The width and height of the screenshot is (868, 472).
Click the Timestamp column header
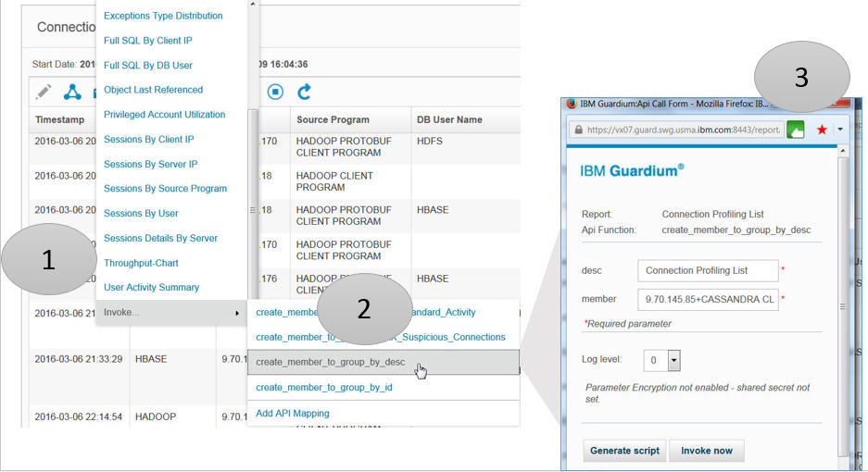click(x=60, y=119)
